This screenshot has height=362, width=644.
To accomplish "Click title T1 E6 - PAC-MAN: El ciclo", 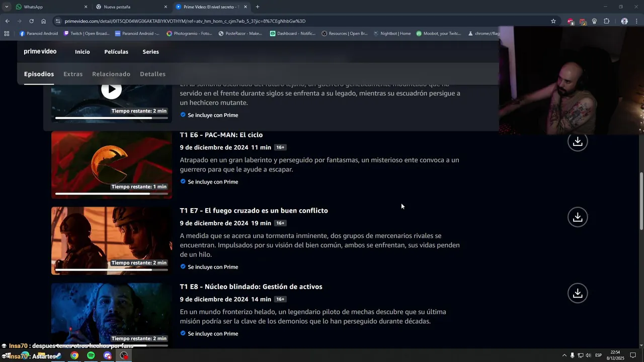I will tap(221, 135).
